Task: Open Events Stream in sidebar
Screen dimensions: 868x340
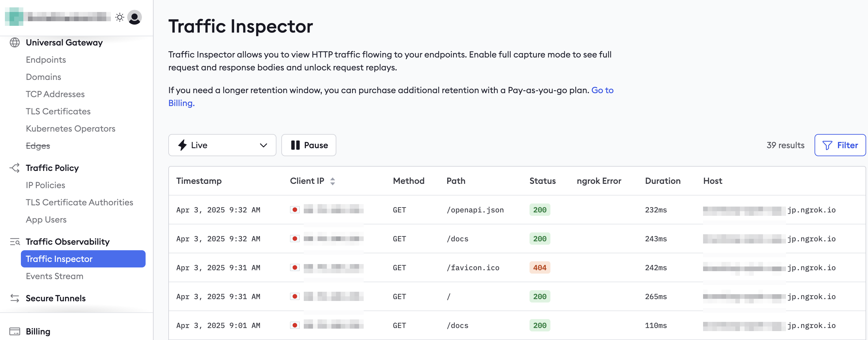Action: [x=55, y=276]
